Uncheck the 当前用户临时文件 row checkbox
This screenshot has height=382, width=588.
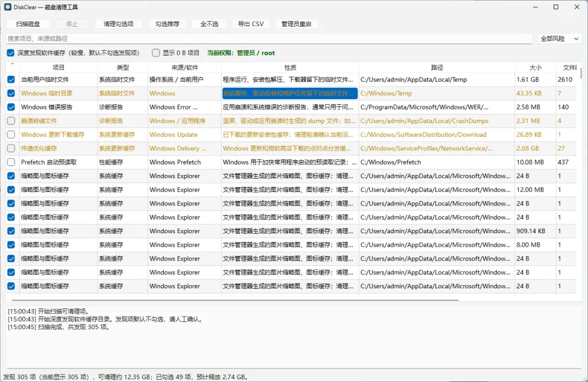(x=11, y=80)
